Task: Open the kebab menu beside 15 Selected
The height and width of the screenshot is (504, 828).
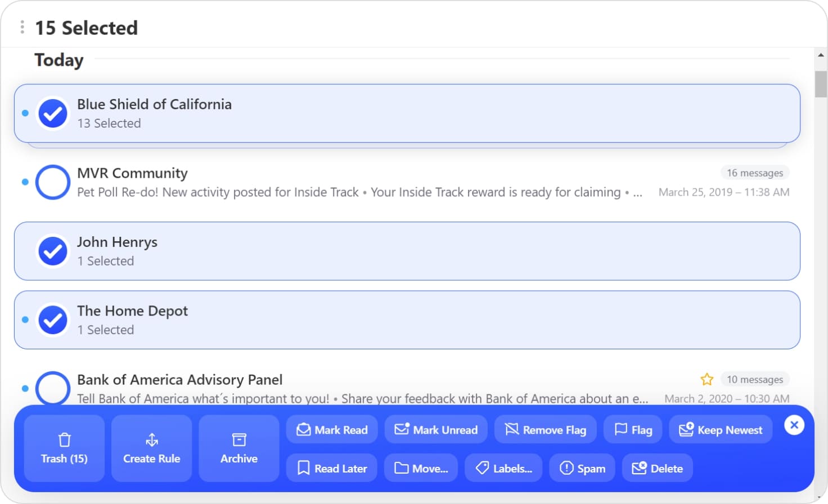Action: 21,26
